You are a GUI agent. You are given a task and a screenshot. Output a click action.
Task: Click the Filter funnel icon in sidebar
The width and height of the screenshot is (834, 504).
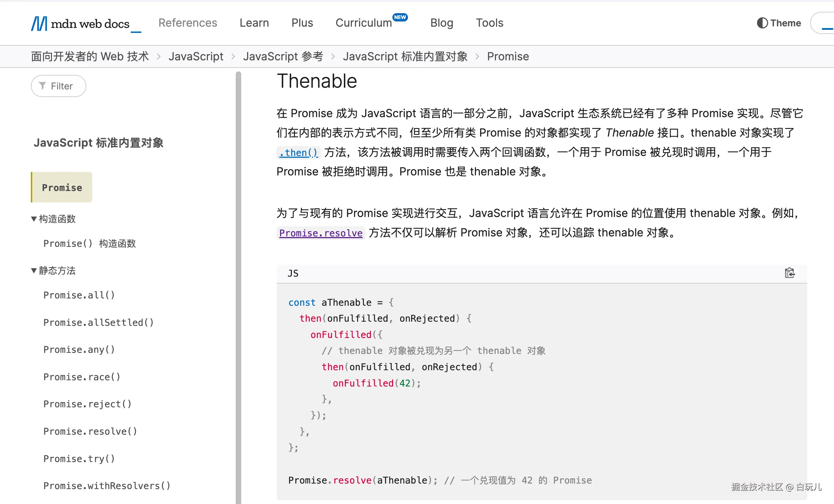(x=42, y=86)
